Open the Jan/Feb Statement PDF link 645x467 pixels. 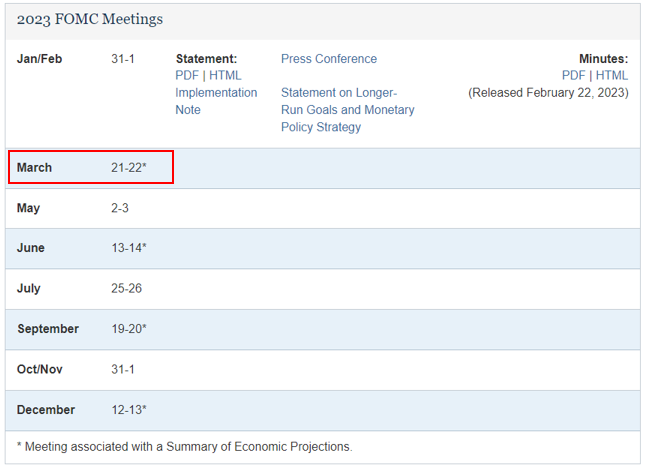187,76
